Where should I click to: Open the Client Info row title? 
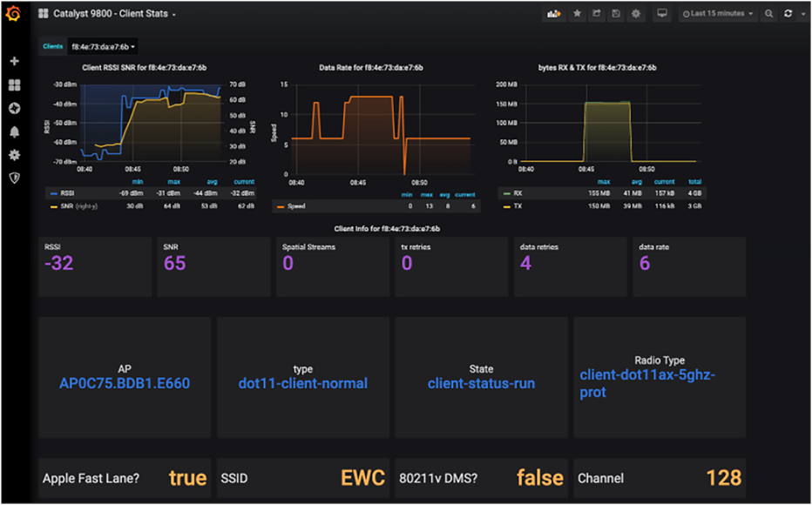(x=387, y=228)
